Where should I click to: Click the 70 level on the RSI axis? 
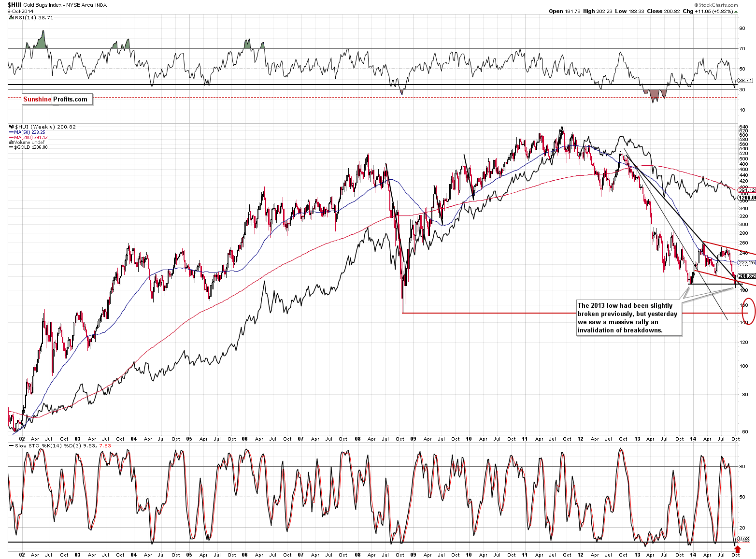point(742,49)
